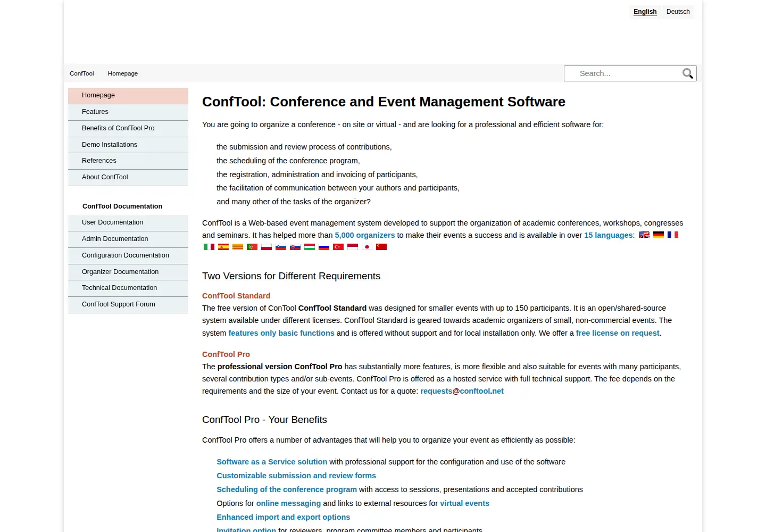766x532 pixels.
Task: Click the Slovenian flag icon
Action: (281, 247)
